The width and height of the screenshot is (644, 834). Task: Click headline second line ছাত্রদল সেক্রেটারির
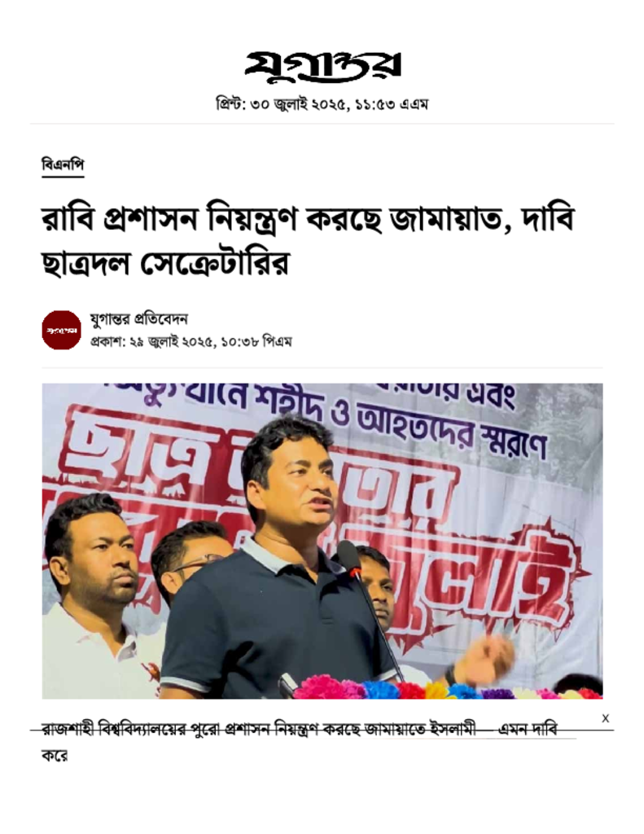pos(165,263)
